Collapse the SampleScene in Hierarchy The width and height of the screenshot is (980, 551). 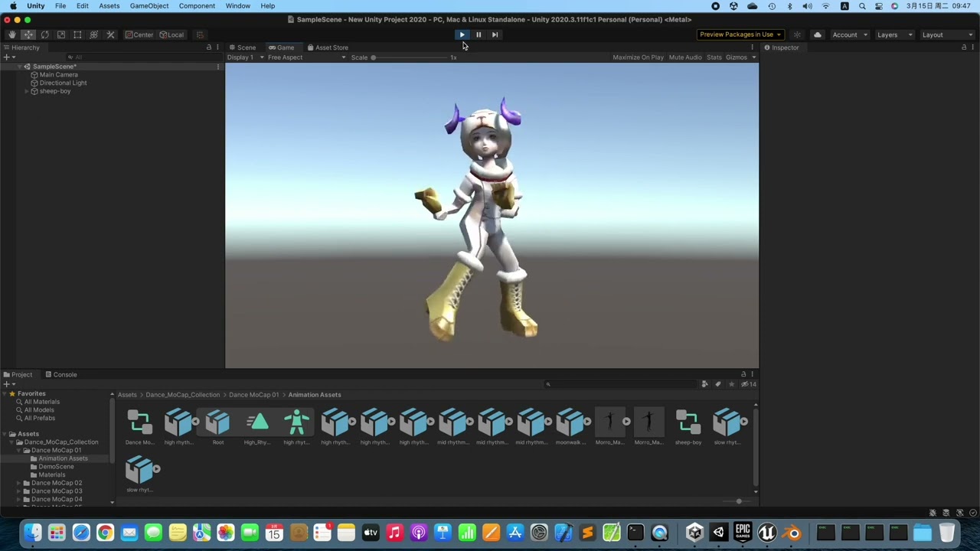click(x=20, y=67)
